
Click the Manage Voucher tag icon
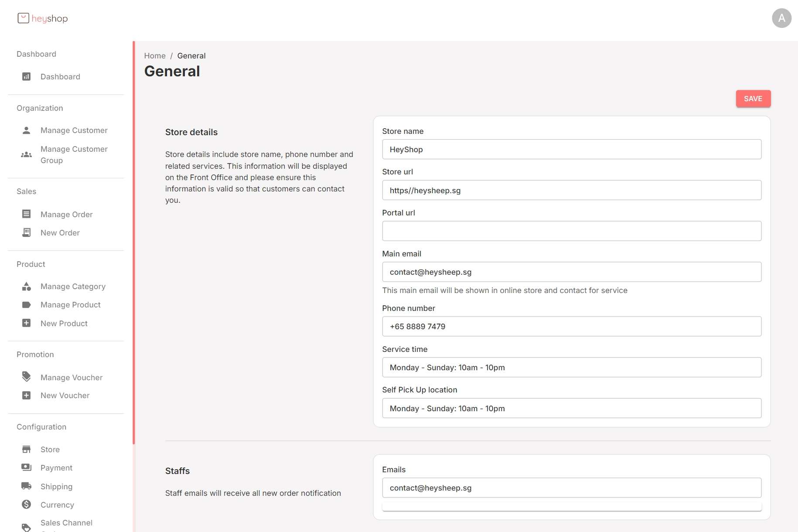26,377
